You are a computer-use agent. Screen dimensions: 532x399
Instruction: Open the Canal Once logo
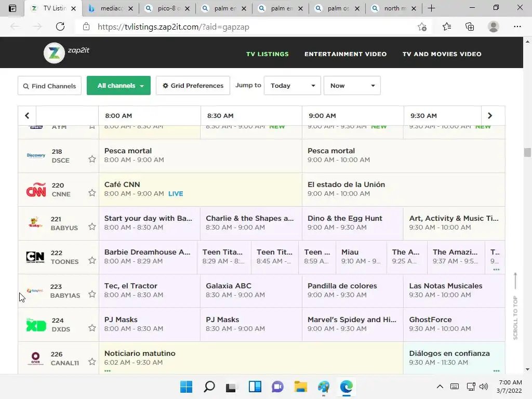coord(36,358)
